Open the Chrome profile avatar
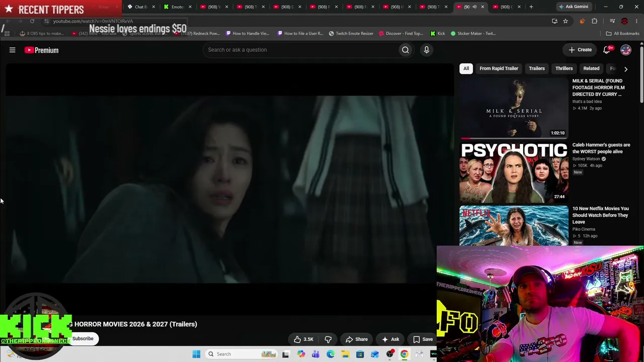 [624, 21]
